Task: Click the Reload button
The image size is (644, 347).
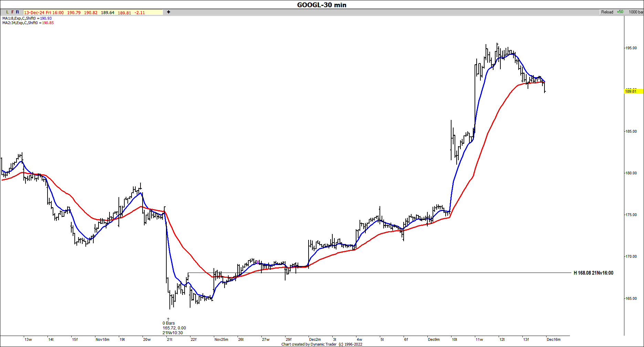Action: tap(607, 12)
